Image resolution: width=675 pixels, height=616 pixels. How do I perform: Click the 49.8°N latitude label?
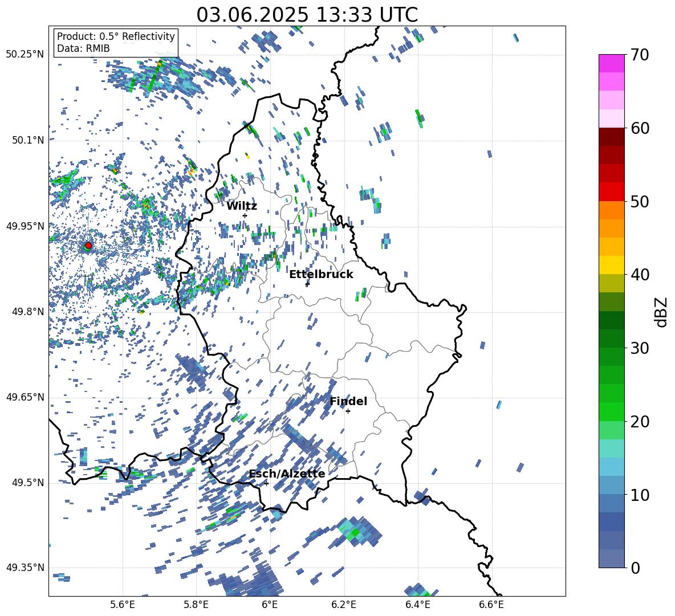(29, 312)
